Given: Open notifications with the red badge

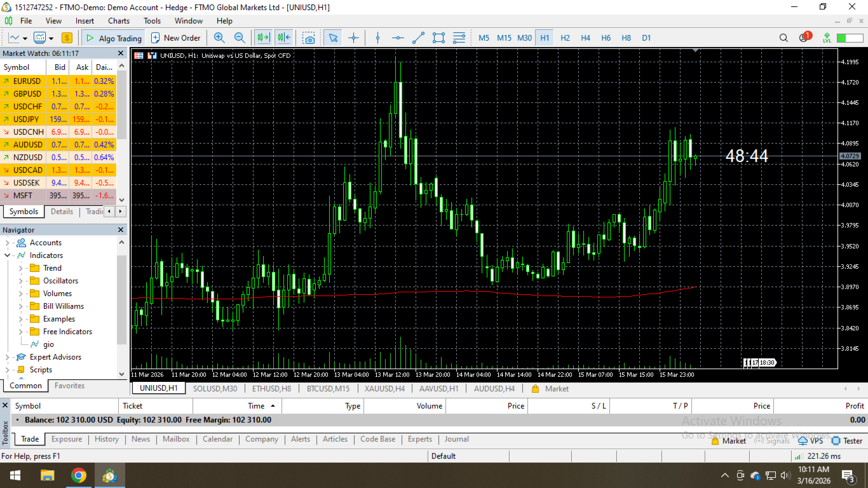Looking at the screenshot, I should tap(804, 37).
